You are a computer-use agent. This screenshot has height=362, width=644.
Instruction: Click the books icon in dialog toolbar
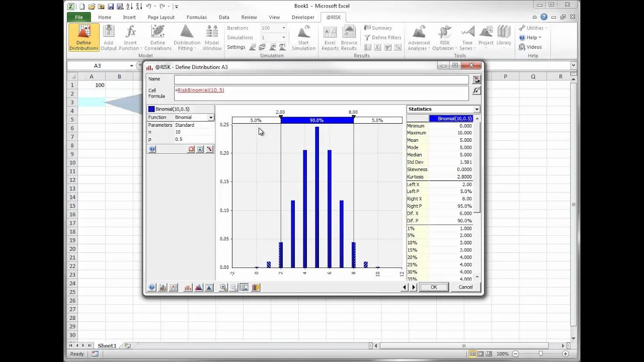[x=256, y=287]
